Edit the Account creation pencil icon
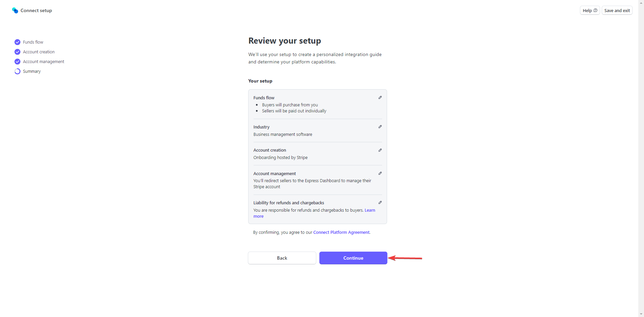 (x=380, y=150)
